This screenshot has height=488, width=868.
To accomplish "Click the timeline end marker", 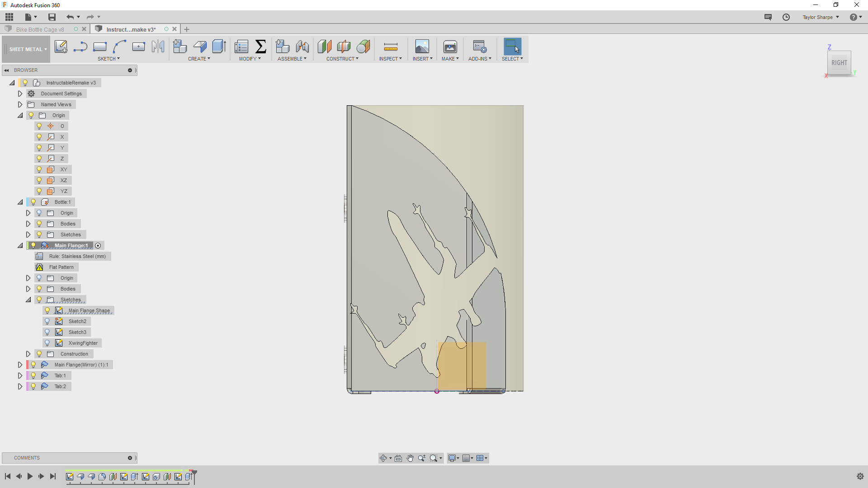I will pos(194,476).
